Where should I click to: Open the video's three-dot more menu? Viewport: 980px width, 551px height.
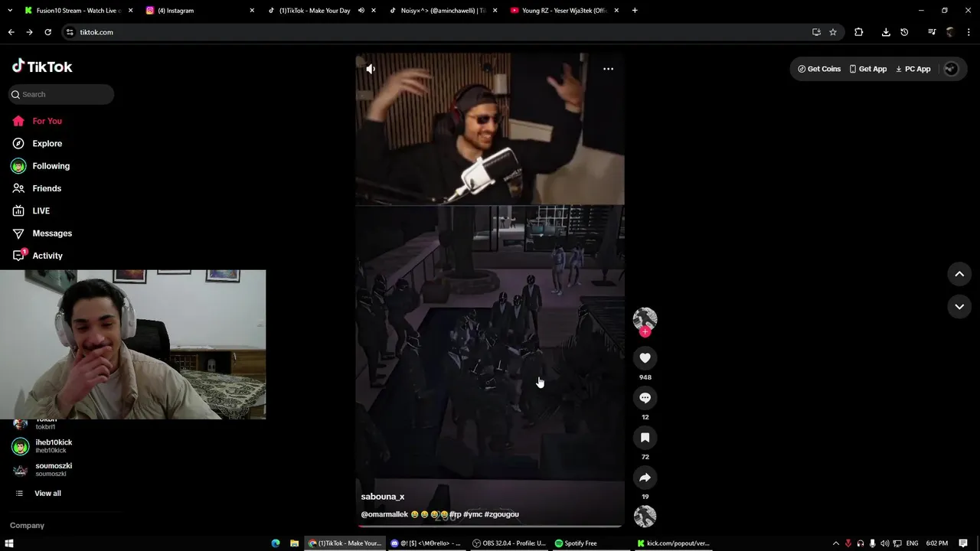pyautogui.click(x=608, y=69)
